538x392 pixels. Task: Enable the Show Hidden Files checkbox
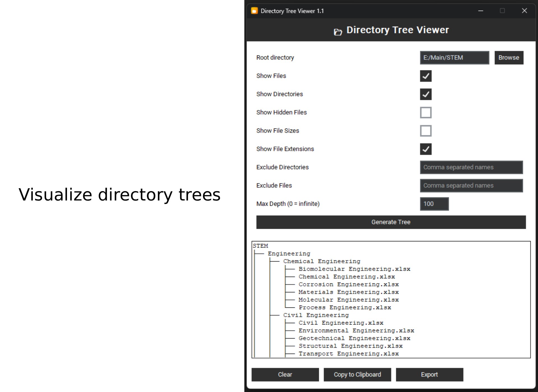point(425,113)
